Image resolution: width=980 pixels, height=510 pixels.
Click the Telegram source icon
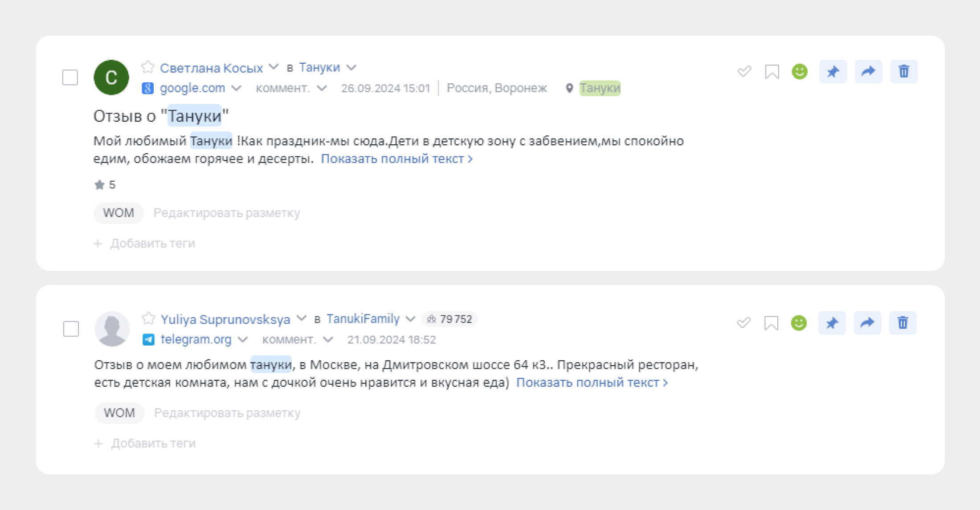pos(148,340)
